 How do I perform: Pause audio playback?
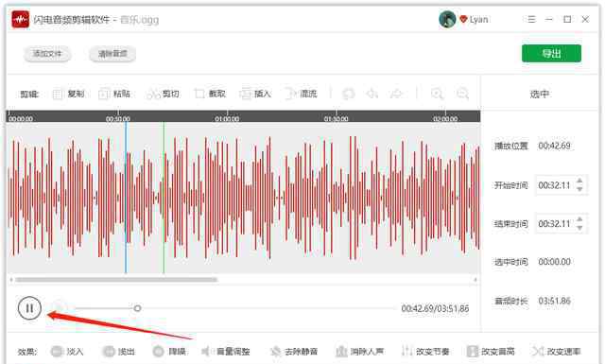(x=29, y=308)
